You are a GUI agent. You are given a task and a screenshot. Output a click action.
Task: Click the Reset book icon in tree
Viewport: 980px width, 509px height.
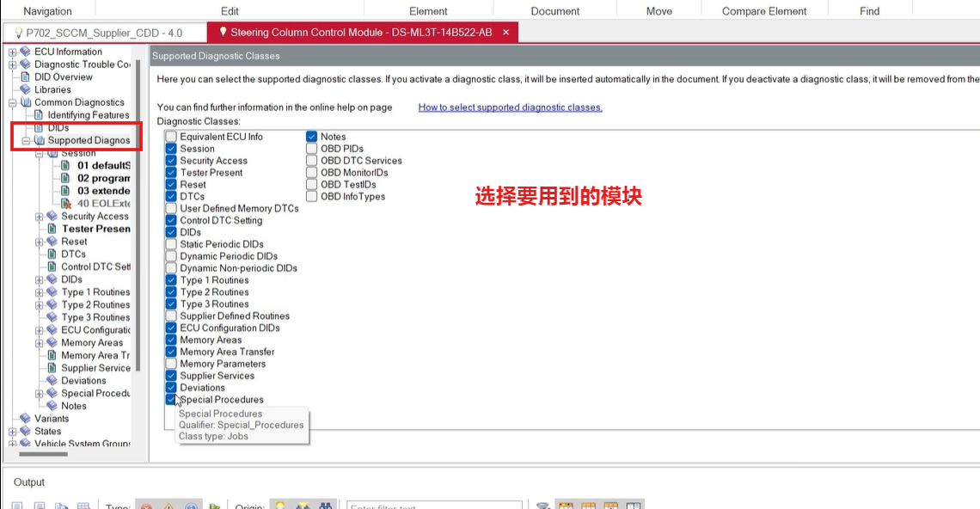click(52, 242)
